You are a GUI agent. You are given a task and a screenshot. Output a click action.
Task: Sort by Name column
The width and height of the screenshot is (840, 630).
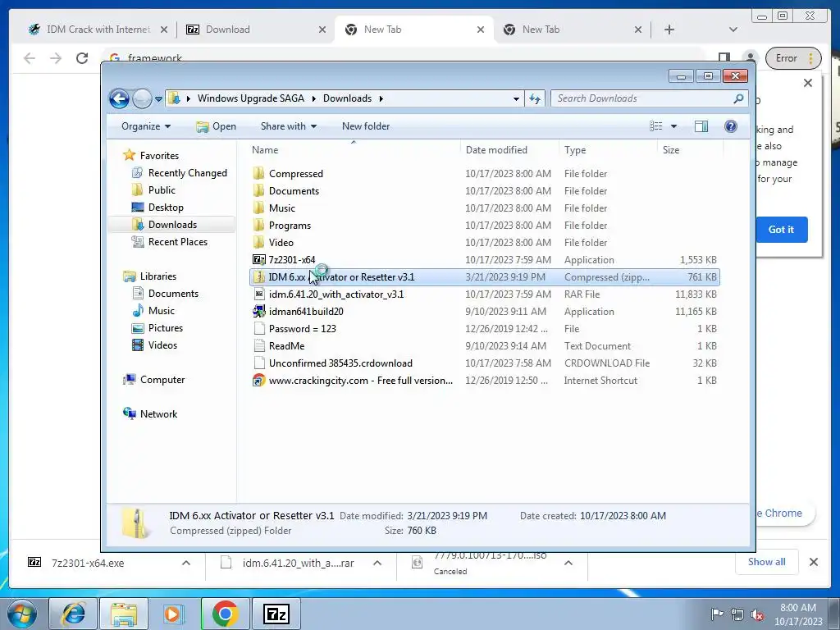[354, 150]
